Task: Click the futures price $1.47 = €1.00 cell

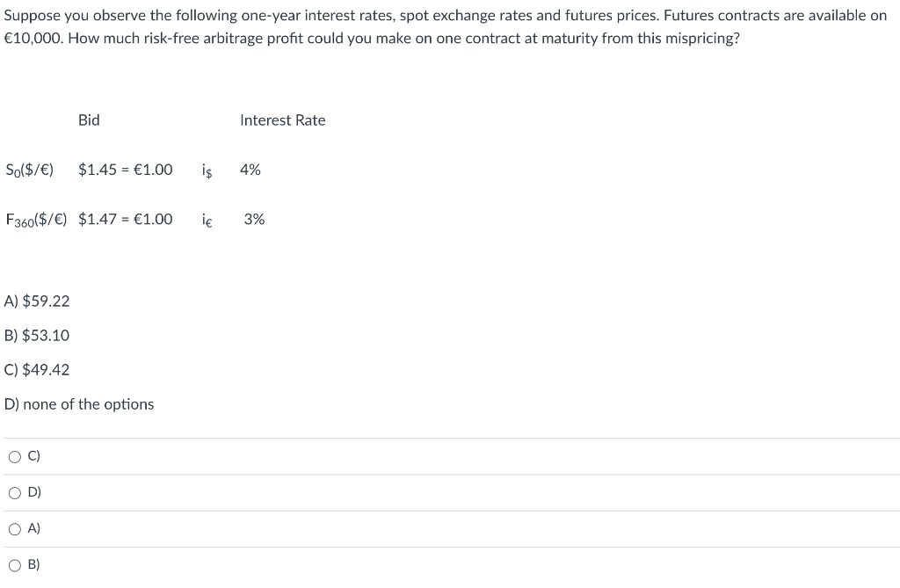Action: 125,219
